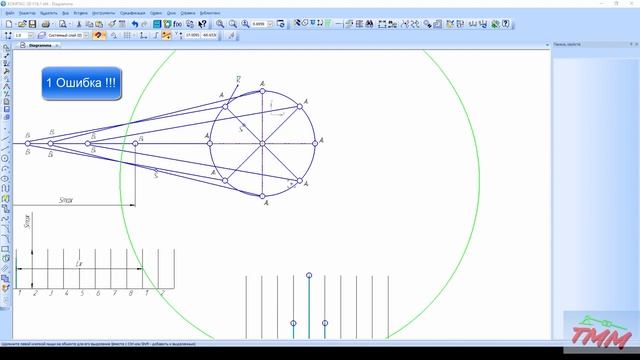This screenshot has height=360, width=640.
Task: Click the Local coordinate system icon
Action: 143,36
